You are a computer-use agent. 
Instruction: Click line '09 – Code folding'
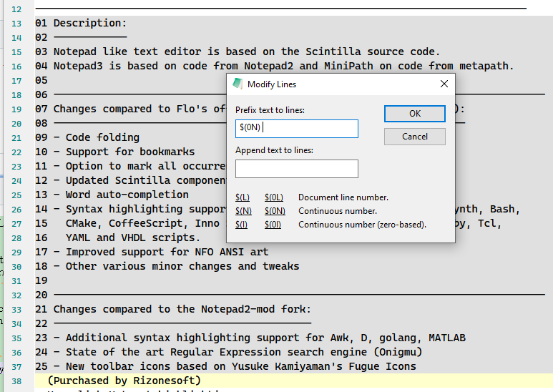87,137
